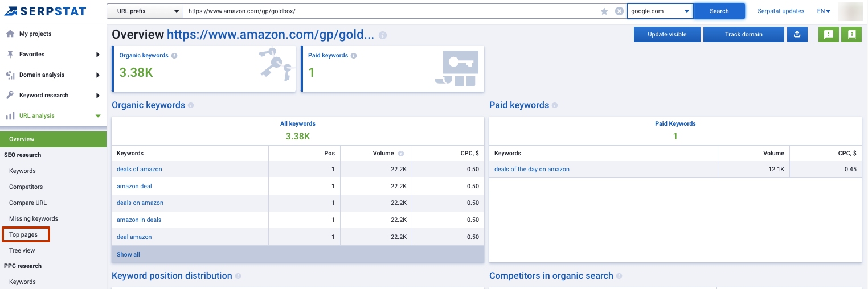The image size is (868, 289).
Task: Click the export upload icon button
Action: point(797,34)
